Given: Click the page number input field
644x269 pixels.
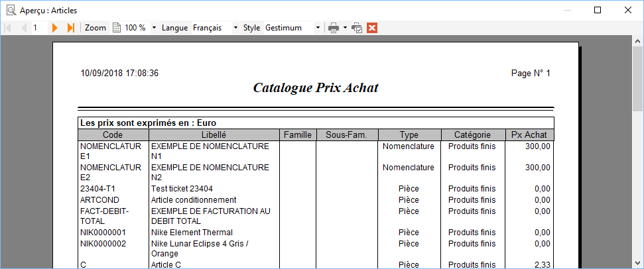Looking at the screenshot, I should coord(39,28).
